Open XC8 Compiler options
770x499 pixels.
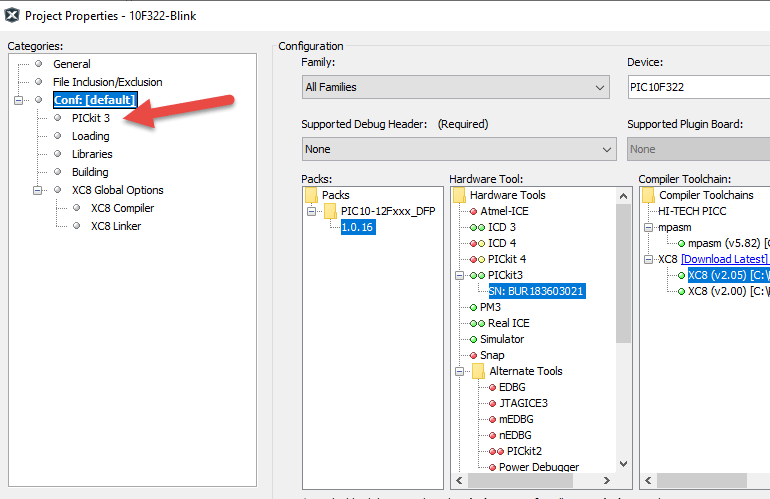[x=122, y=208]
